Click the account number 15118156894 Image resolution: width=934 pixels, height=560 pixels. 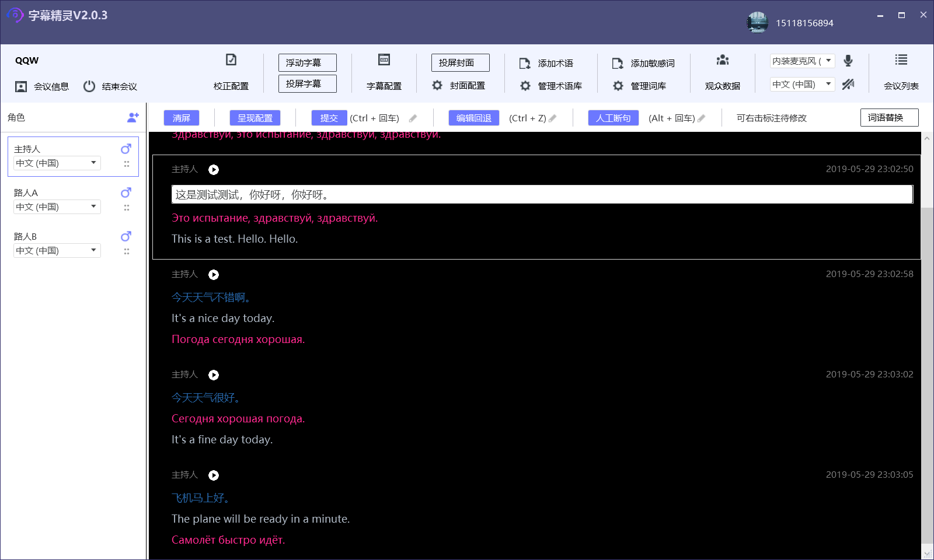(x=804, y=23)
